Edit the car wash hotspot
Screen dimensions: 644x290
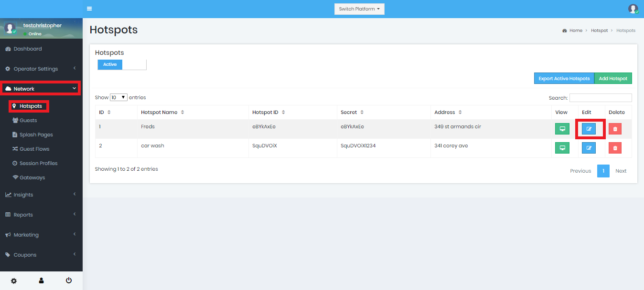pyautogui.click(x=589, y=148)
